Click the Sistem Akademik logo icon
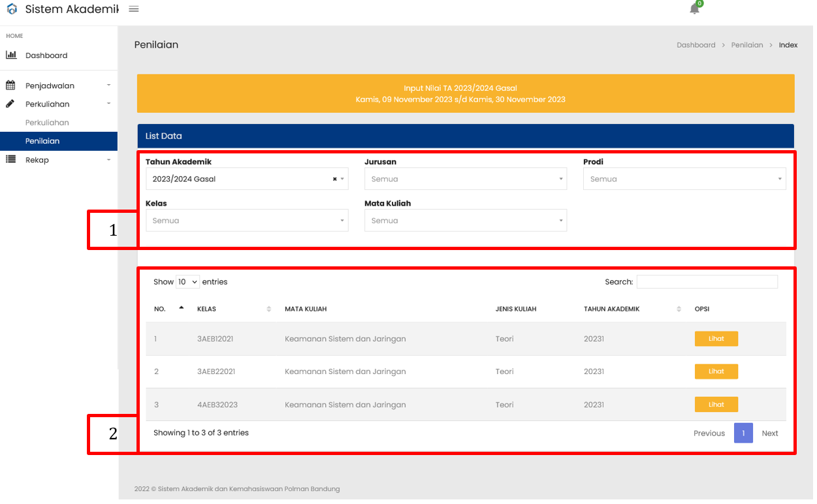817x504 pixels. 12,9
